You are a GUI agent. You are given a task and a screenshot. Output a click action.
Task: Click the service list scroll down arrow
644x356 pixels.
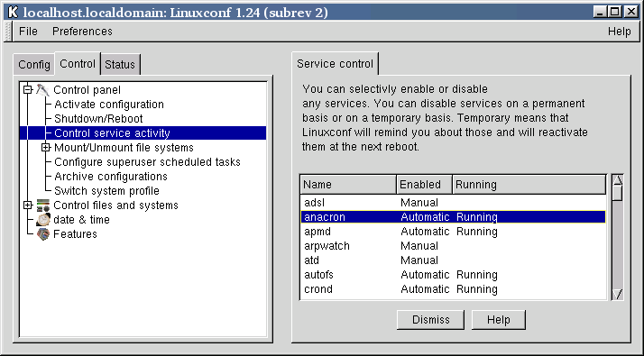point(617,294)
